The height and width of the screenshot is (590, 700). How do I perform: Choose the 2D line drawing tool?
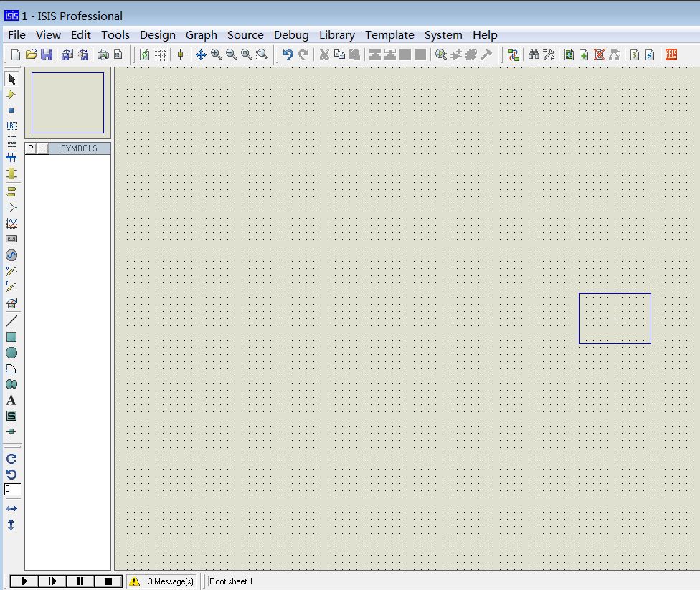(11, 321)
